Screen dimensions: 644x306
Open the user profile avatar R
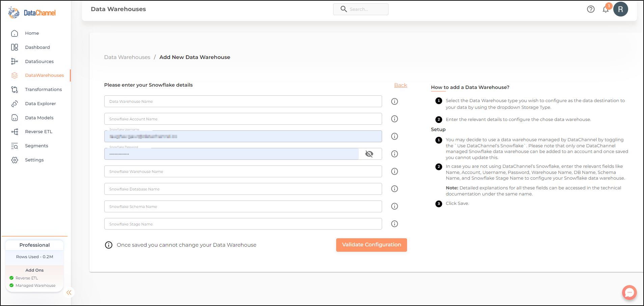coord(621,9)
